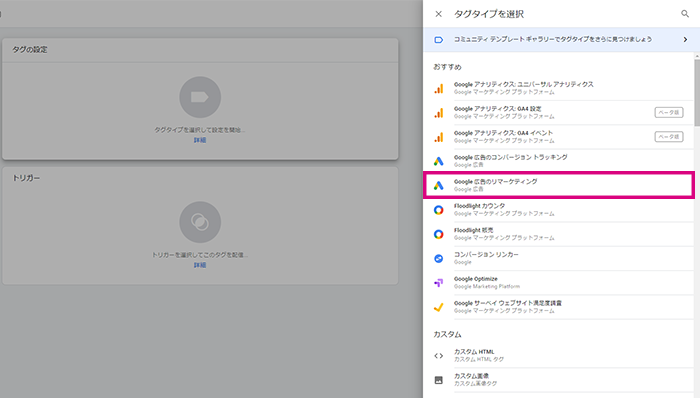Close the tag type selection panel

pos(438,14)
